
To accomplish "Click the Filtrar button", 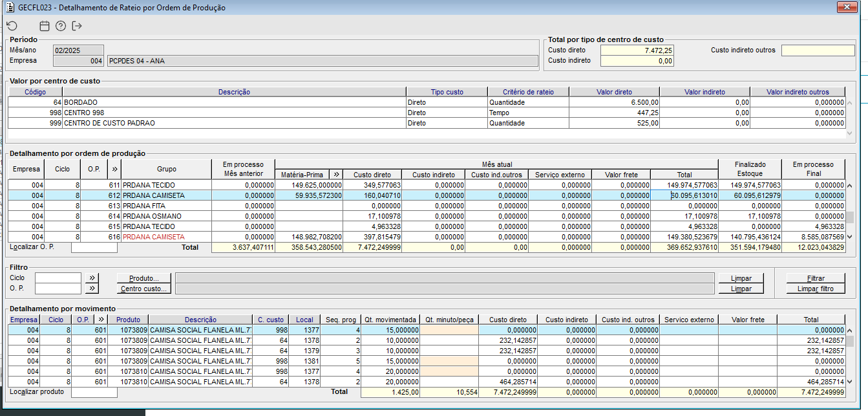I will (815, 278).
